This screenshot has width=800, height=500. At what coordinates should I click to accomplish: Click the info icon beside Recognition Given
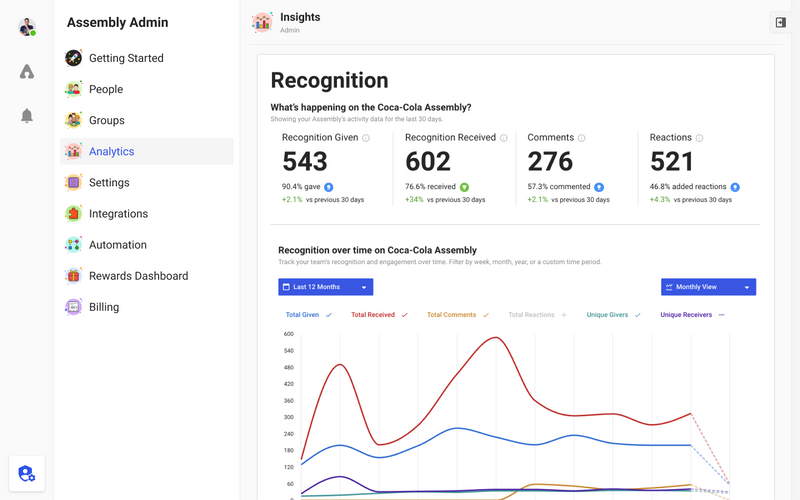click(366, 138)
